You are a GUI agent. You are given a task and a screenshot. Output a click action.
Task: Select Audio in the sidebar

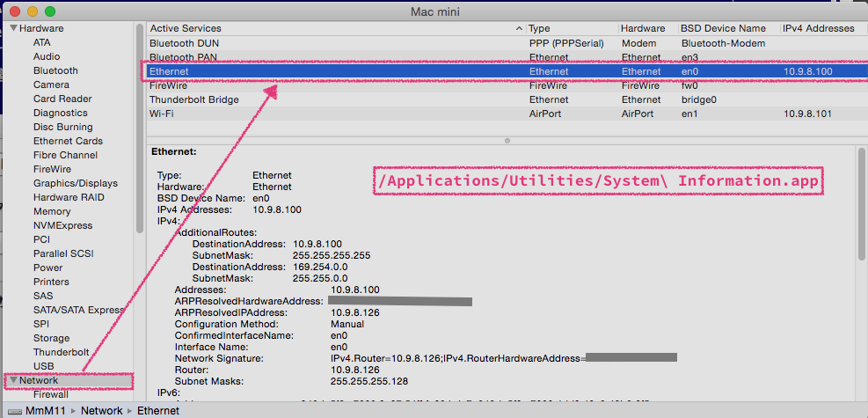click(x=47, y=56)
